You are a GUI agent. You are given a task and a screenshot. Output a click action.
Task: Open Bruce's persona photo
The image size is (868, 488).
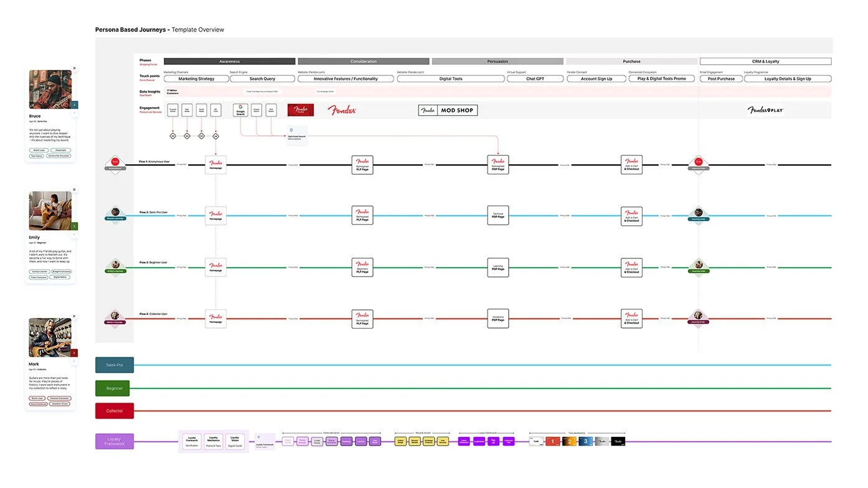pyautogui.click(x=50, y=90)
